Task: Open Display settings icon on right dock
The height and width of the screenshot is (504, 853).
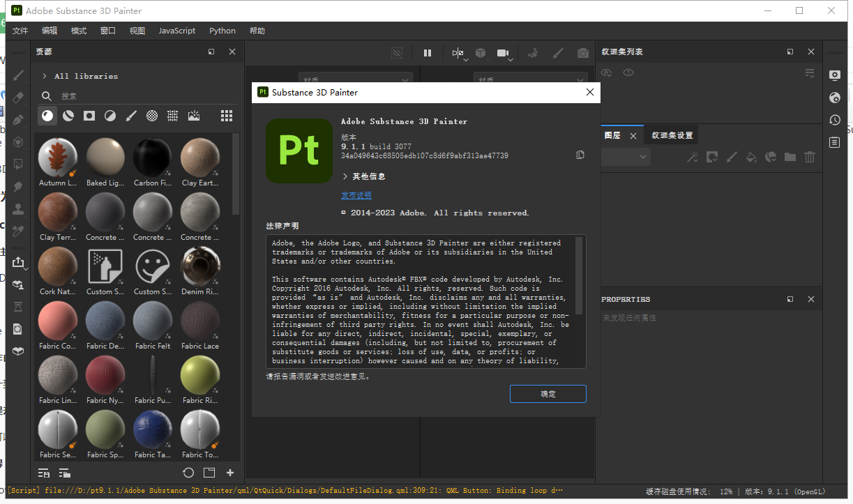Action: pyautogui.click(x=835, y=75)
